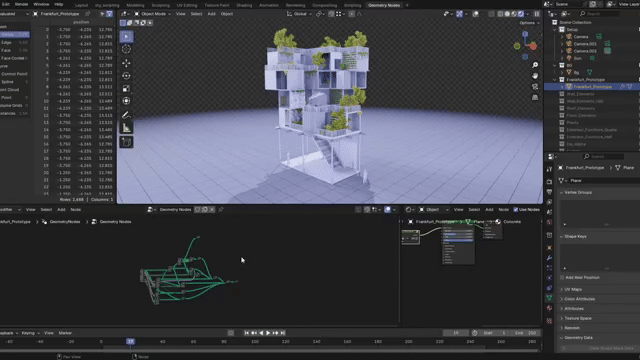This screenshot has height=360, width=640.
Task: Toggle pin icon in spreadsheet header
Action: click(x=87, y=14)
